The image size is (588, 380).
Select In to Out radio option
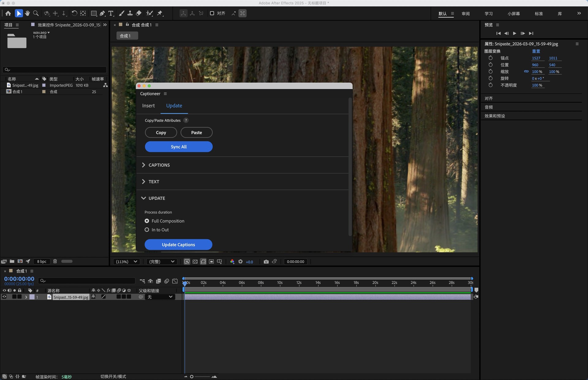(x=147, y=230)
